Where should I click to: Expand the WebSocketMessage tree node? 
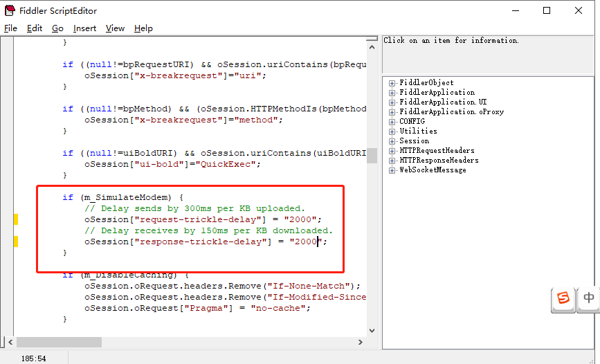392,170
